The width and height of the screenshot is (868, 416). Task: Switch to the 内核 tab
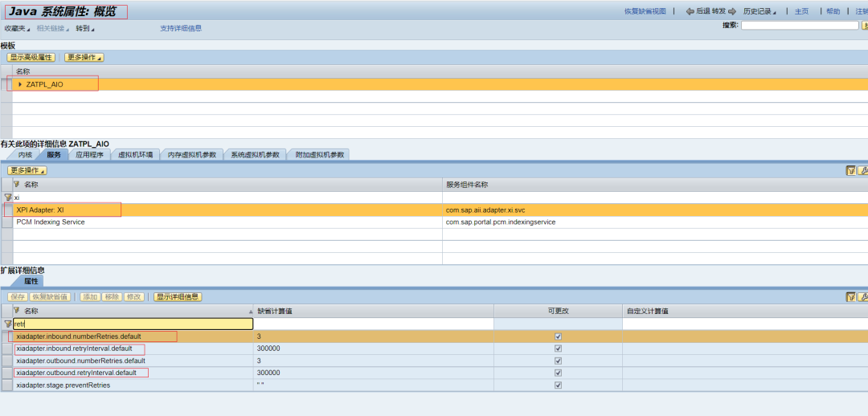click(25, 155)
